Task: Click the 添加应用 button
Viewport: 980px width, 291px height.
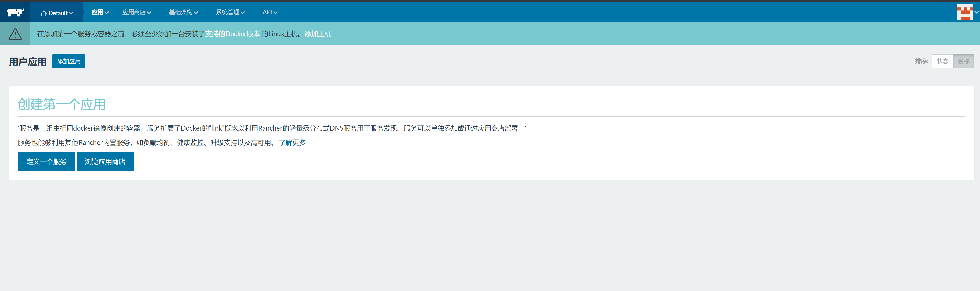Action: pos(69,61)
